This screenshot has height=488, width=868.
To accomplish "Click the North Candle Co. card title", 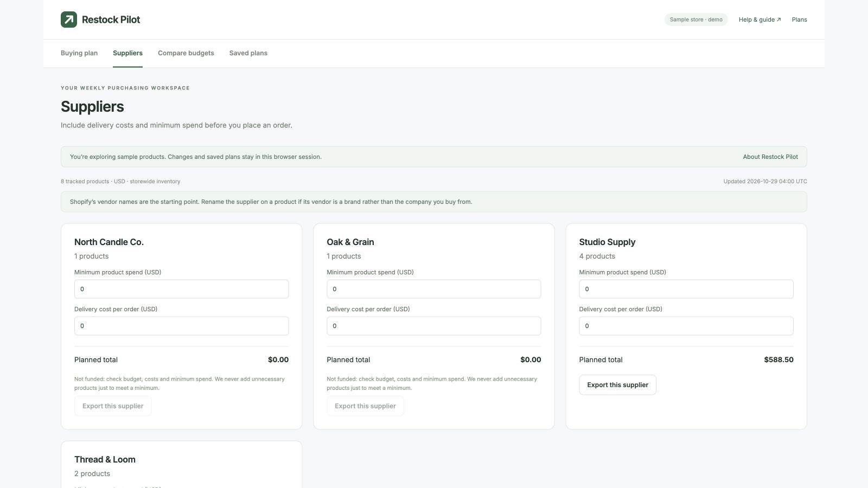I will (x=109, y=242).
